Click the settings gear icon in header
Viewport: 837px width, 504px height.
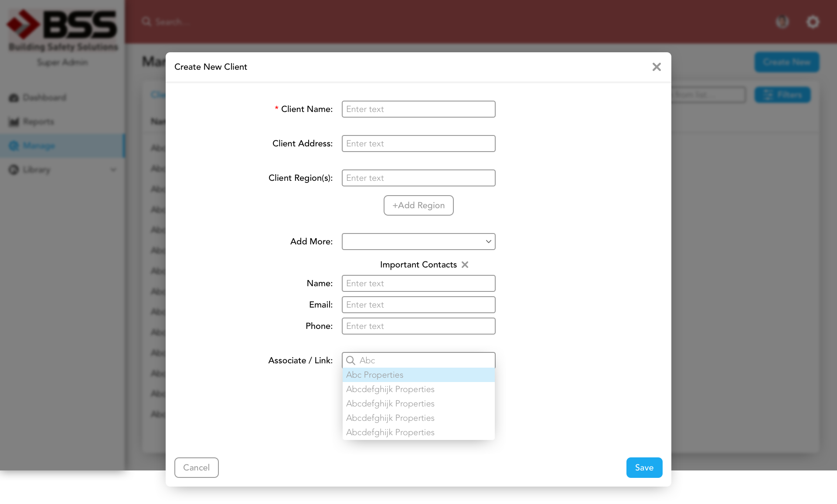pos(813,22)
